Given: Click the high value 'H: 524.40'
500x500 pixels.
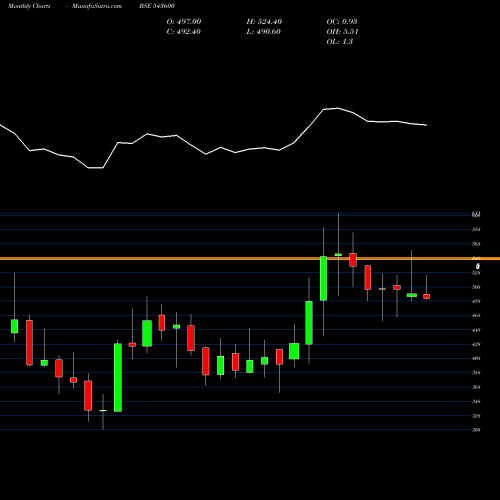Looking at the screenshot, I should pos(264,21).
